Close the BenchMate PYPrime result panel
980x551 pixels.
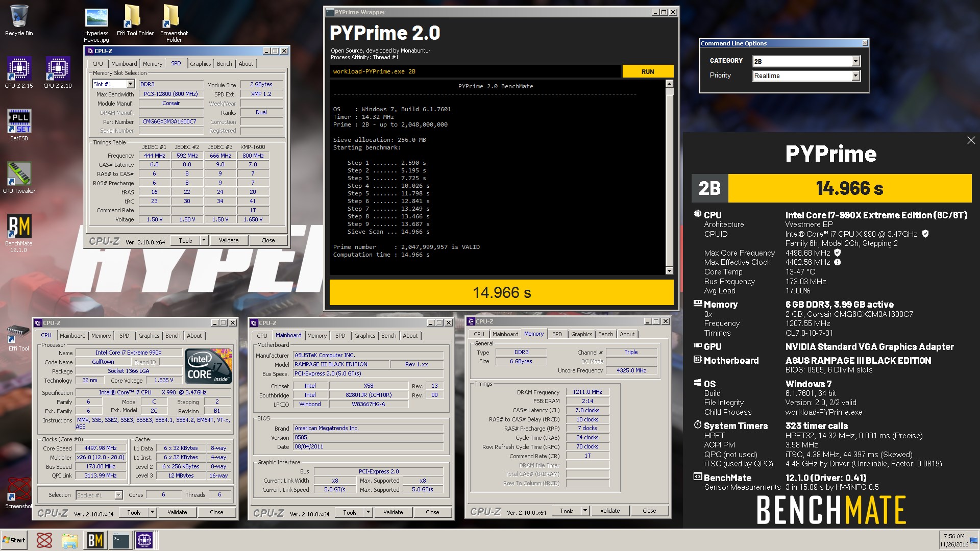(971, 140)
